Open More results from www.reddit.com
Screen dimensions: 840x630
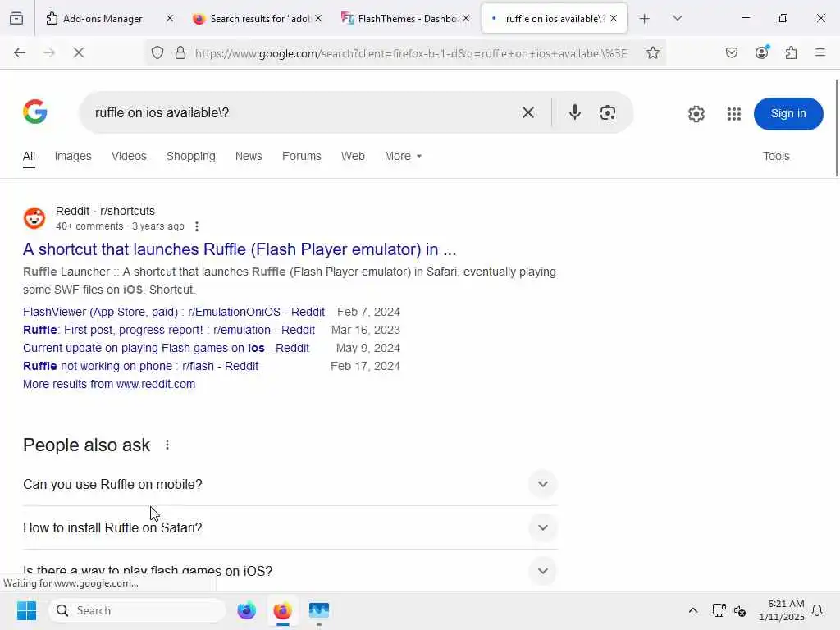(109, 384)
